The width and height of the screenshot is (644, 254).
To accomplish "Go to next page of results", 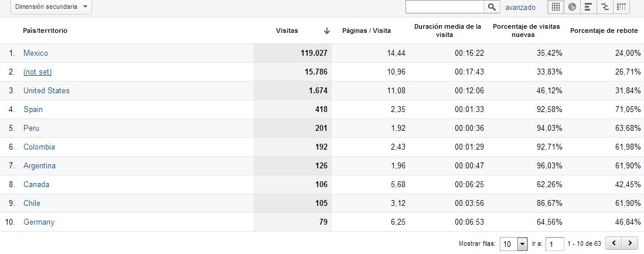I will (630, 243).
